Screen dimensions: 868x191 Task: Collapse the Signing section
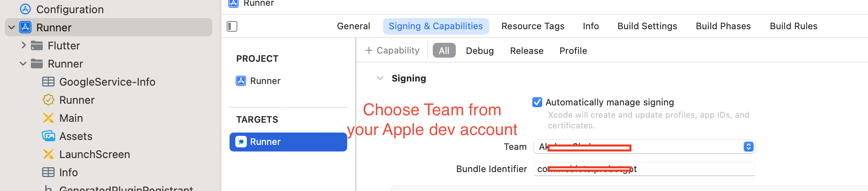pyautogui.click(x=380, y=78)
